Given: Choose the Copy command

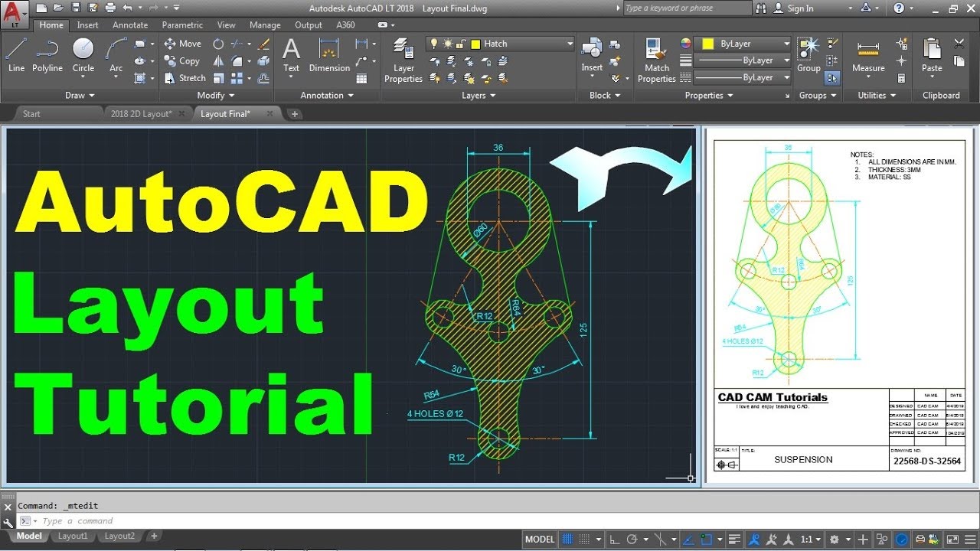Looking at the screenshot, I should (x=181, y=60).
